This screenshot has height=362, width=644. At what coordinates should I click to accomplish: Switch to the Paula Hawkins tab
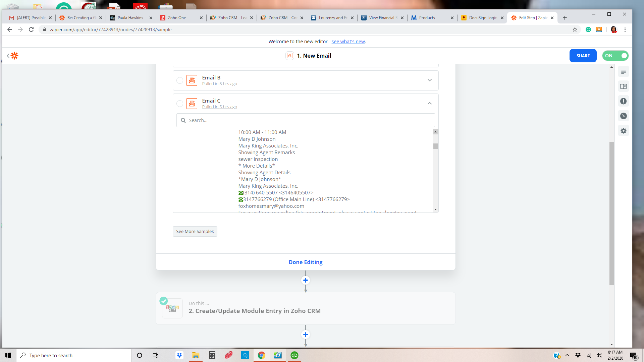point(131,18)
